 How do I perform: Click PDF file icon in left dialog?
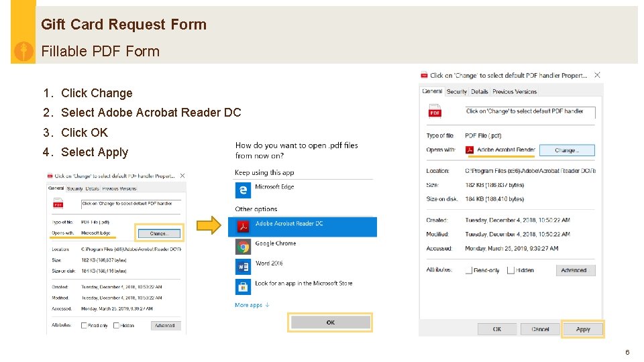click(58, 204)
